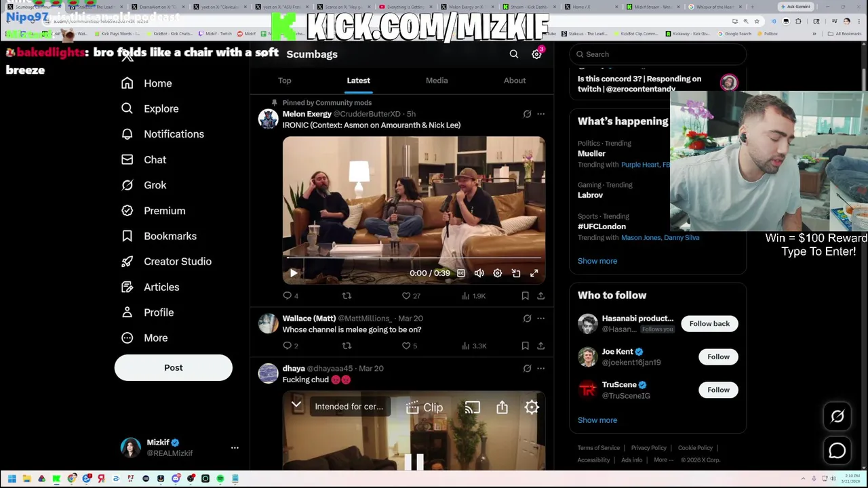The width and height of the screenshot is (868, 488).
Task: Collapse the stream overlay controls chevron
Action: (x=296, y=406)
